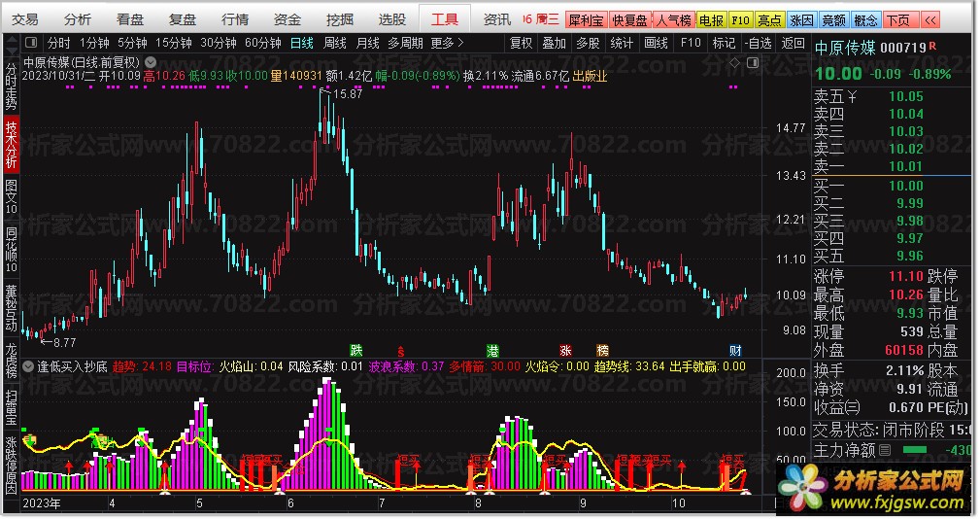Click the 统计 statistics tool
The height and width of the screenshot is (519, 980).
click(x=622, y=43)
